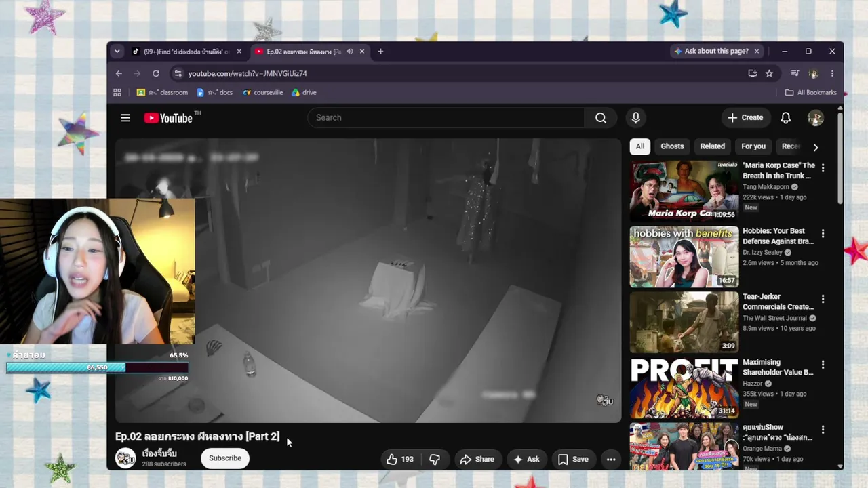Open the YouTube guide hamburger menu
The height and width of the screenshot is (488, 868).
125,118
